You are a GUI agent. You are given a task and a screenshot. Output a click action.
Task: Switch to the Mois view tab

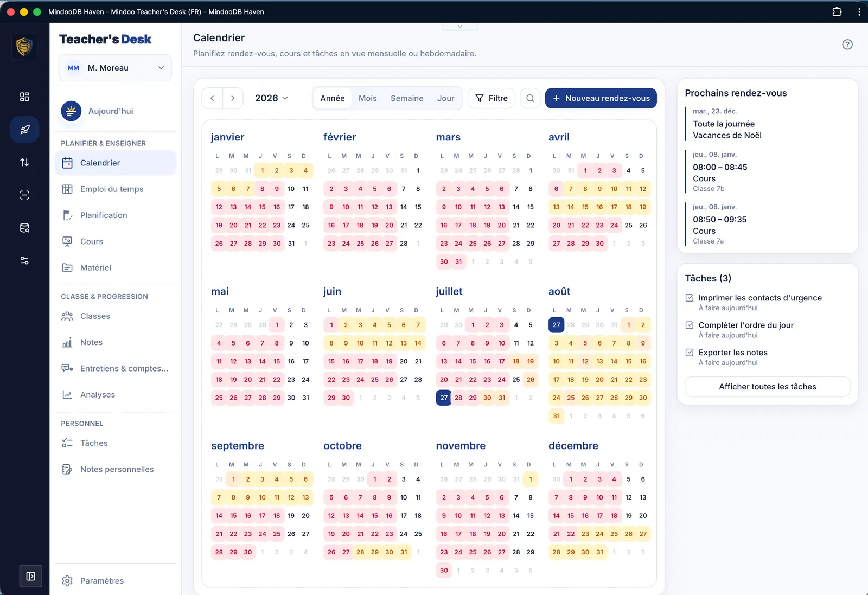[x=367, y=98]
